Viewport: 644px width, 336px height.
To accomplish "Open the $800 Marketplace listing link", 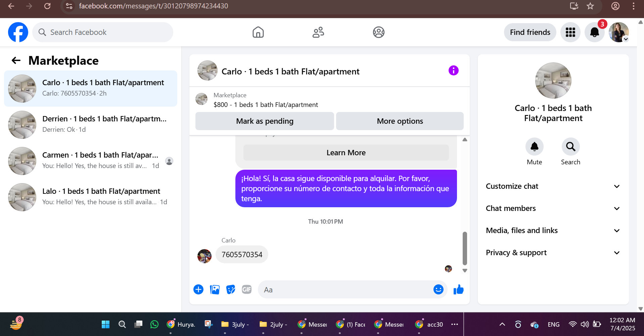I will [266, 105].
